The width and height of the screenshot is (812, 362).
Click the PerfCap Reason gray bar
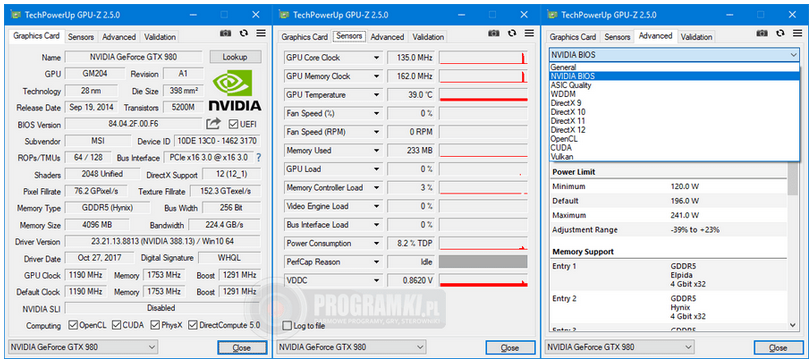[x=483, y=262]
